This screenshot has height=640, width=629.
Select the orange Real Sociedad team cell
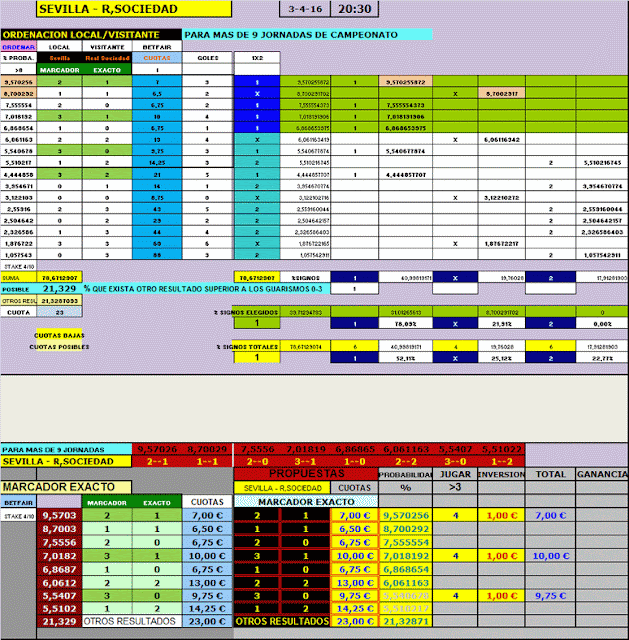(107, 58)
